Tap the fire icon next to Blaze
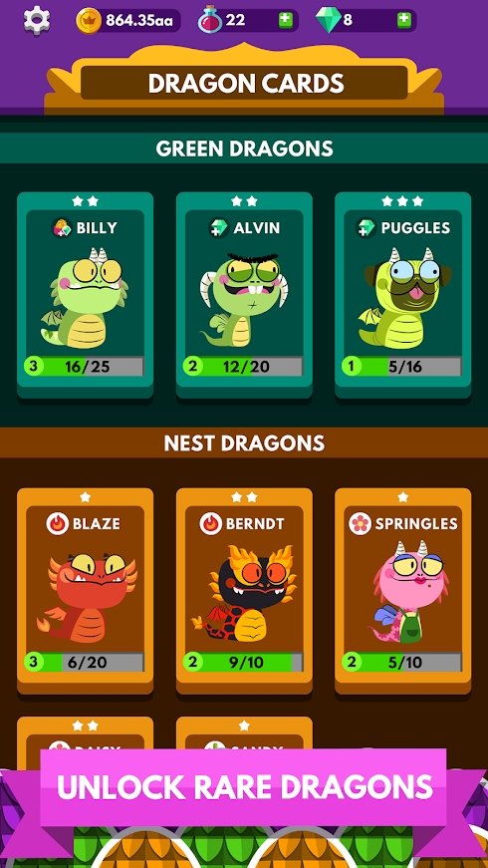 point(58,523)
